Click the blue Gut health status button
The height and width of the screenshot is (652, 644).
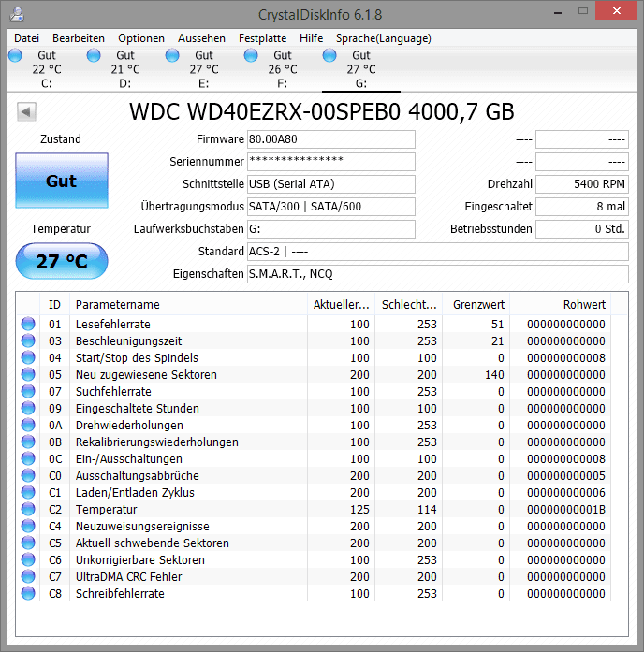(x=62, y=181)
